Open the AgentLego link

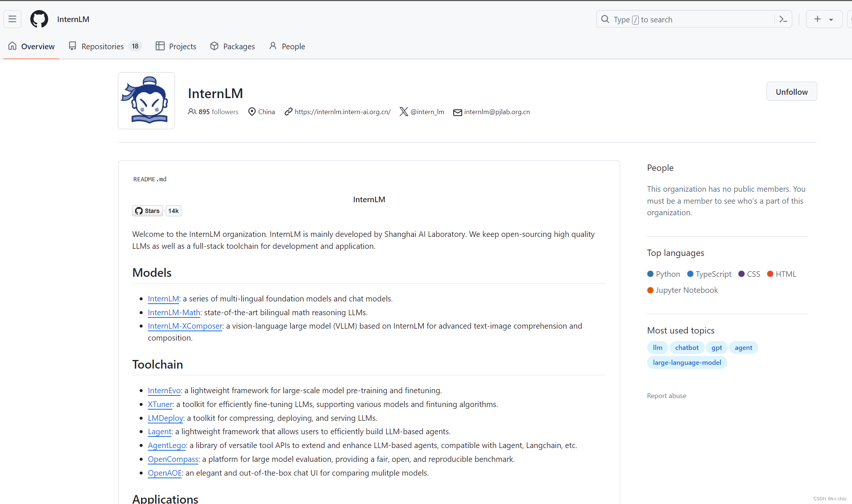(x=167, y=445)
